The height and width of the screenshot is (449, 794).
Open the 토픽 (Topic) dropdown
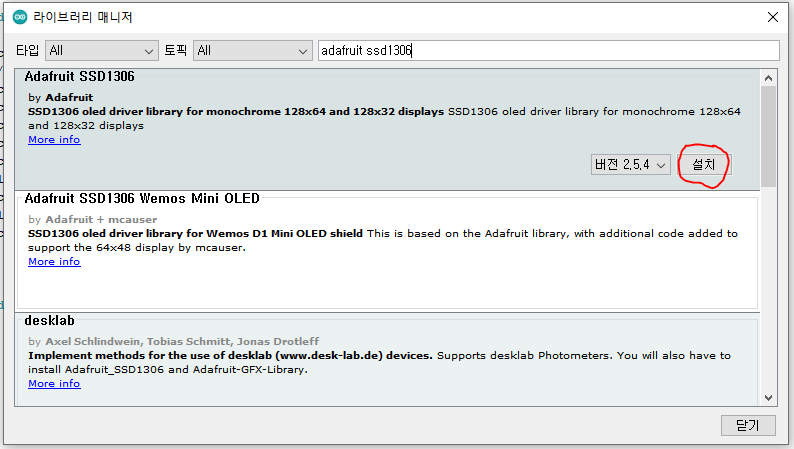pyautogui.click(x=253, y=51)
